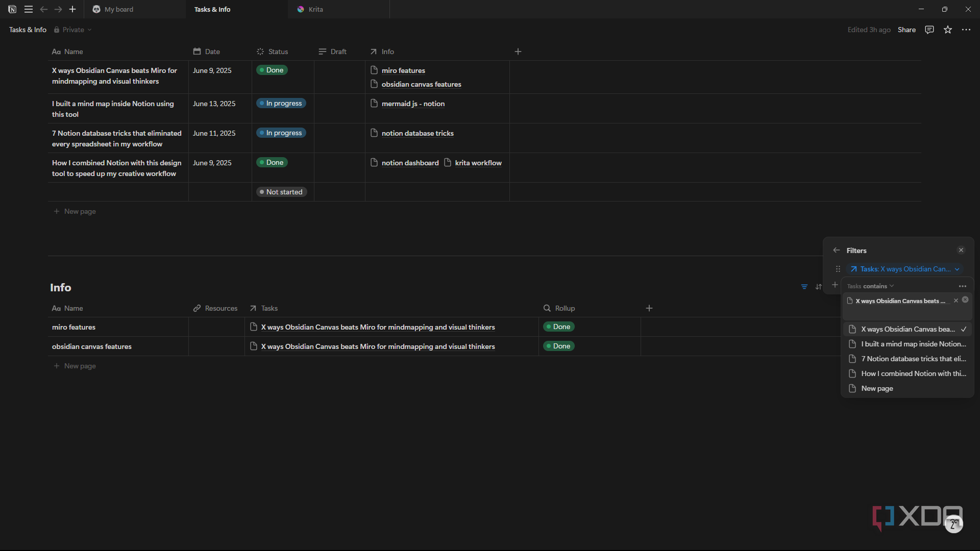Select 'I built a mind map inside Notion' filter option

click(908, 344)
